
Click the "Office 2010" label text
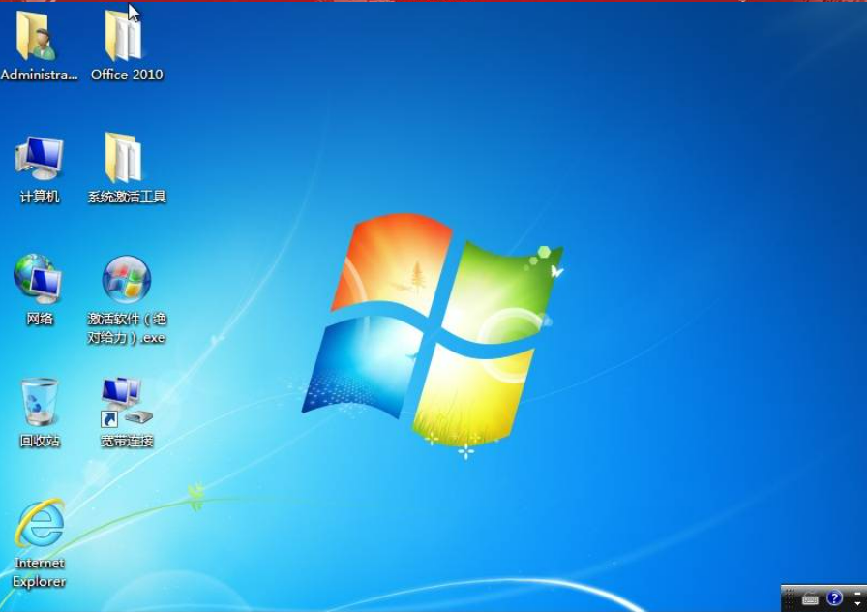click(x=127, y=75)
